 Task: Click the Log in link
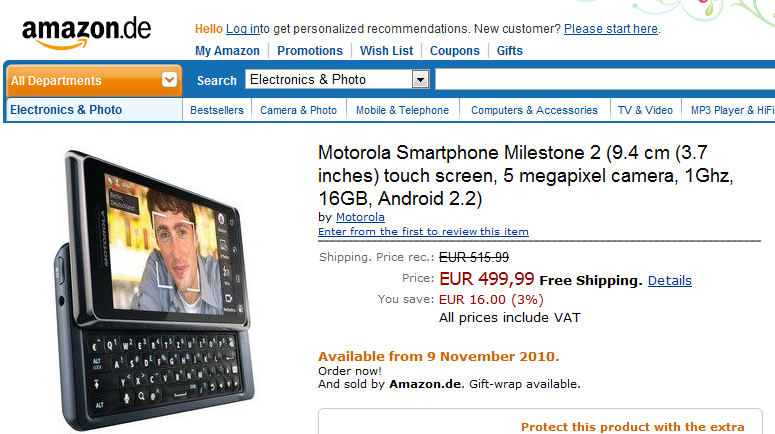pos(243,29)
